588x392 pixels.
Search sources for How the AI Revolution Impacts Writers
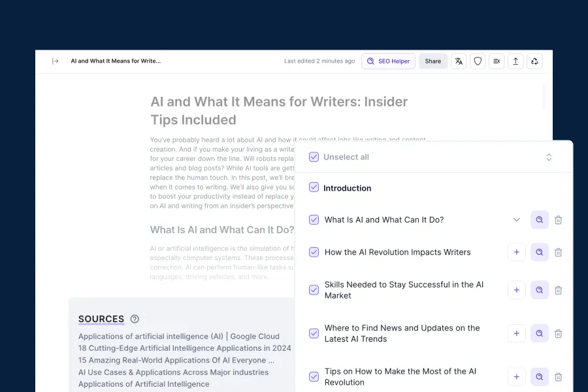539,252
